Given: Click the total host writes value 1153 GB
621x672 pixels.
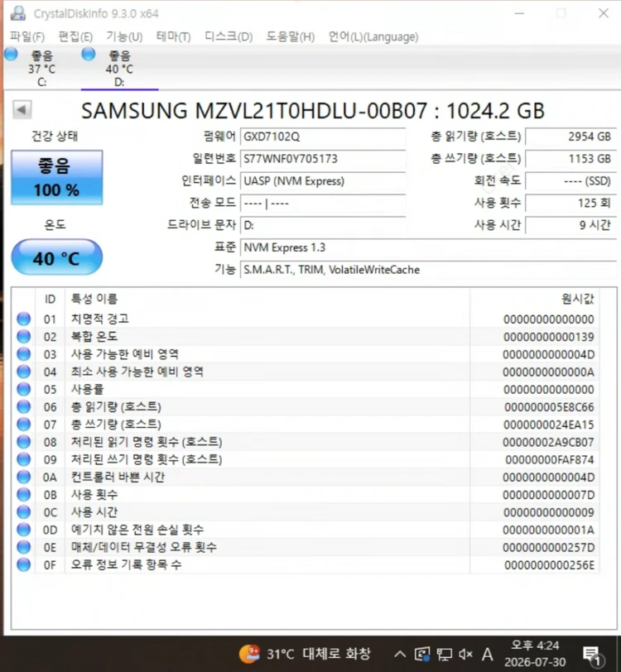Looking at the screenshot, I should click(x=570, y=159).
